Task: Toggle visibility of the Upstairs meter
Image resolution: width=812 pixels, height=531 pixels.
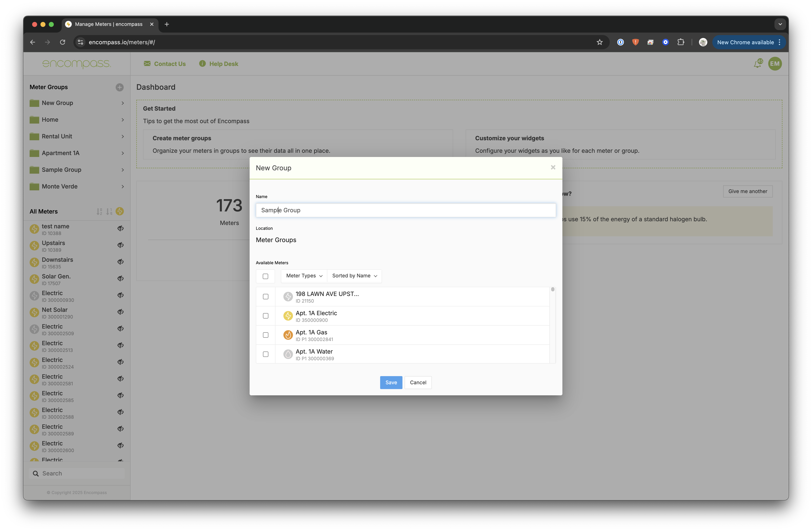Action: click(x=121, y=245)
